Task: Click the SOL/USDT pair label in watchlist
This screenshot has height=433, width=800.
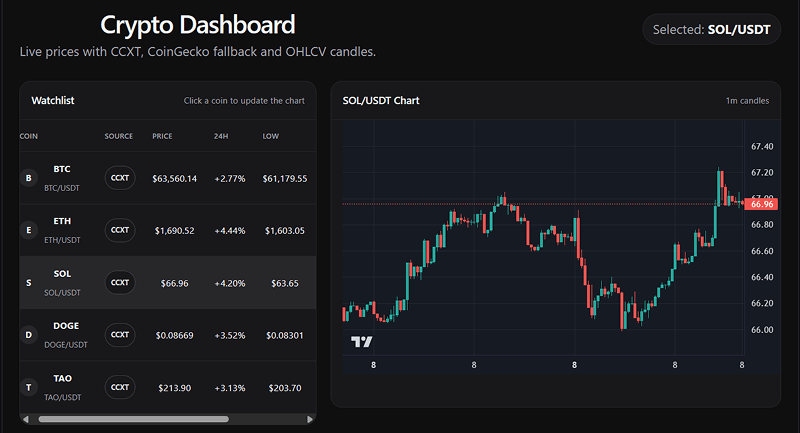Action: (x=62, y=293)
